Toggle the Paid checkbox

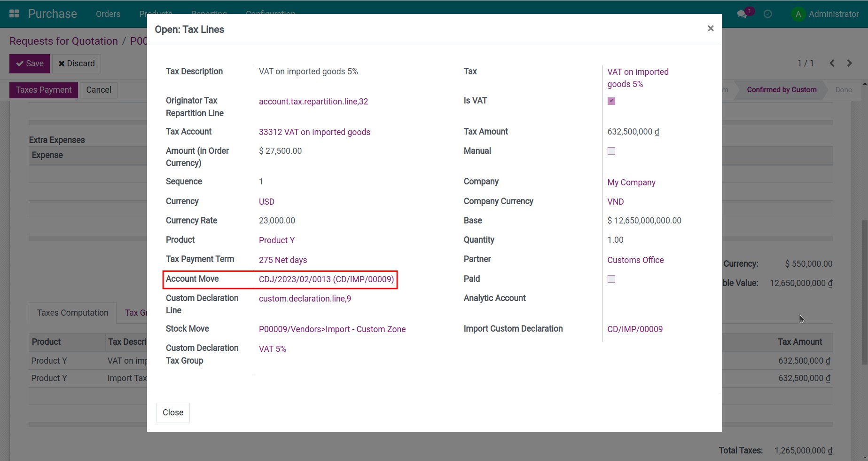pyautogui.click(x=611, y=279)
